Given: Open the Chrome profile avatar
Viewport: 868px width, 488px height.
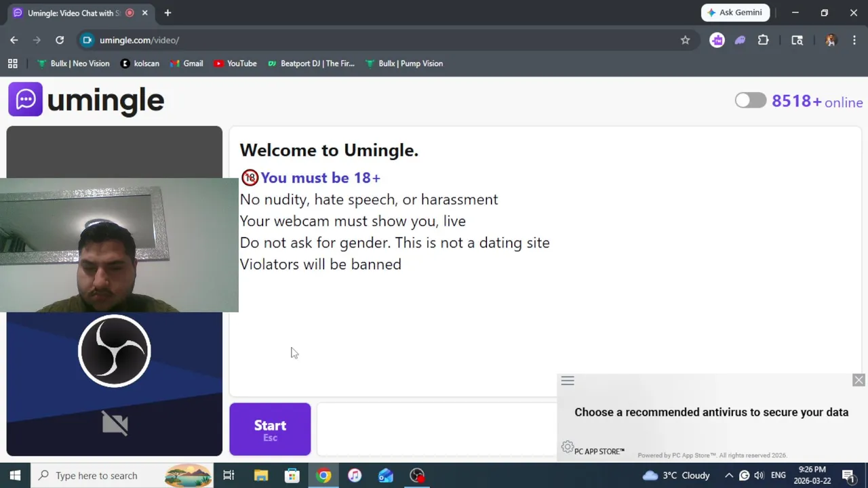Looking at the screenshot, I should point(831,40).
